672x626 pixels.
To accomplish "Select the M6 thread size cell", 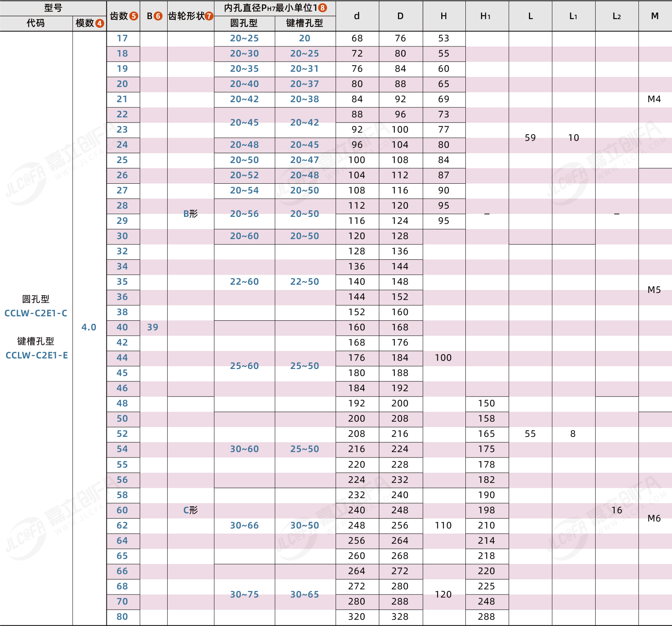I will (x=654, y=518).
